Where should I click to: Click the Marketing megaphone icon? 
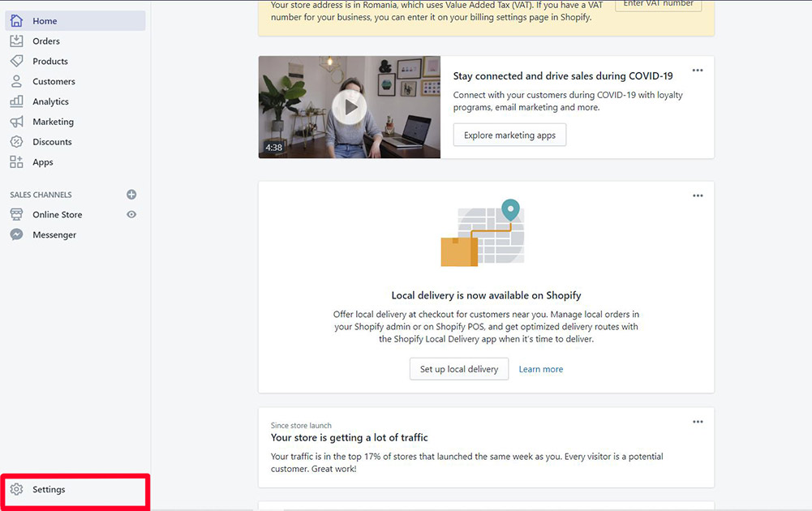point(16,122)
